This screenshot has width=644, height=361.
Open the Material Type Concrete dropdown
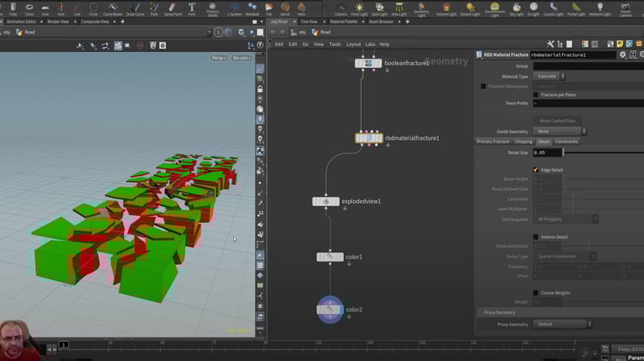pos(551,76)
